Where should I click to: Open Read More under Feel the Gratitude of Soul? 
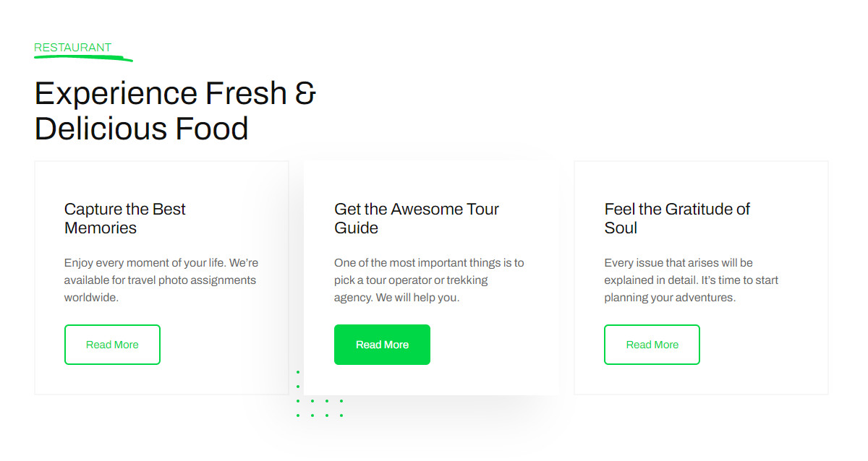(652, 345)
